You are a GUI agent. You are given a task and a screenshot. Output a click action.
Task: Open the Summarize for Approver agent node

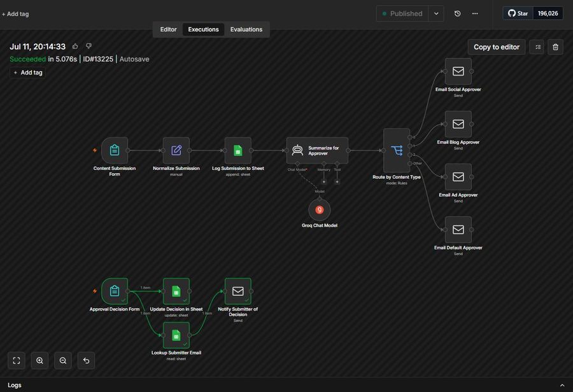coord(317,150)
